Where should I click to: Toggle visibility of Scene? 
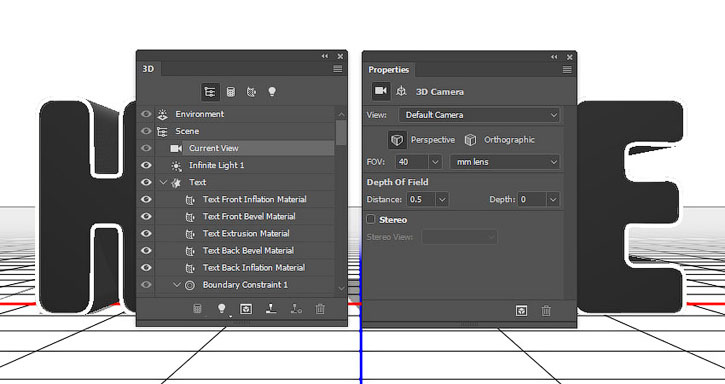(146, 131)
